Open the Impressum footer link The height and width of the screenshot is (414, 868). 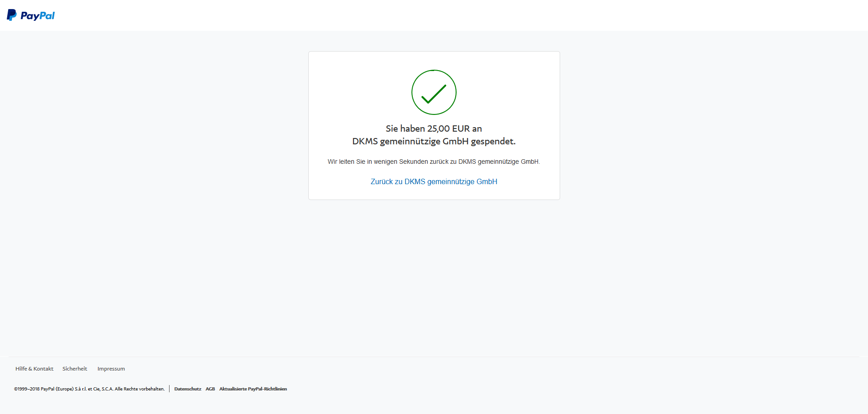click(111, 369)
